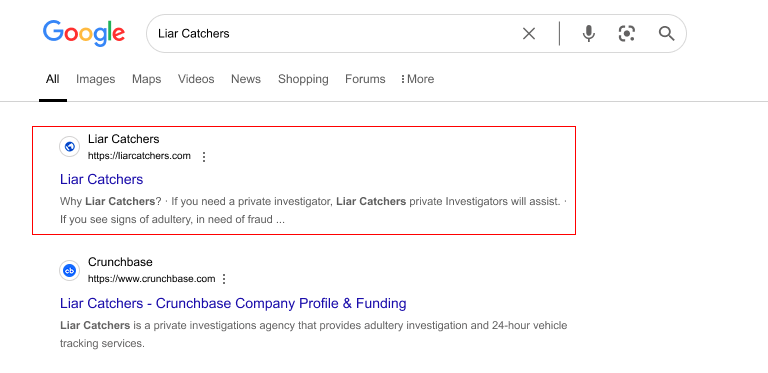The width and height of the screenshot is (768, 373).
Task: Open options menu beside liarcatchers.com URL
Action: 204,157
